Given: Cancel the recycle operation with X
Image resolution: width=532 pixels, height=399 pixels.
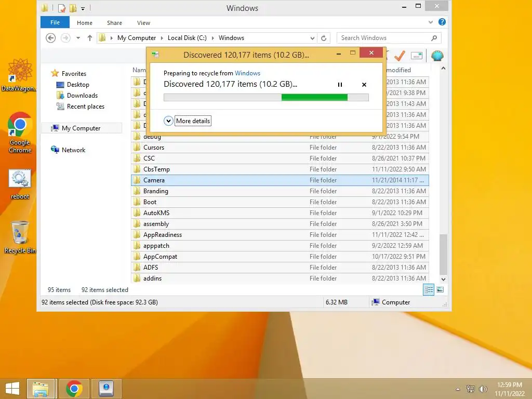Looking at the screenshot, I should [364, 85].
